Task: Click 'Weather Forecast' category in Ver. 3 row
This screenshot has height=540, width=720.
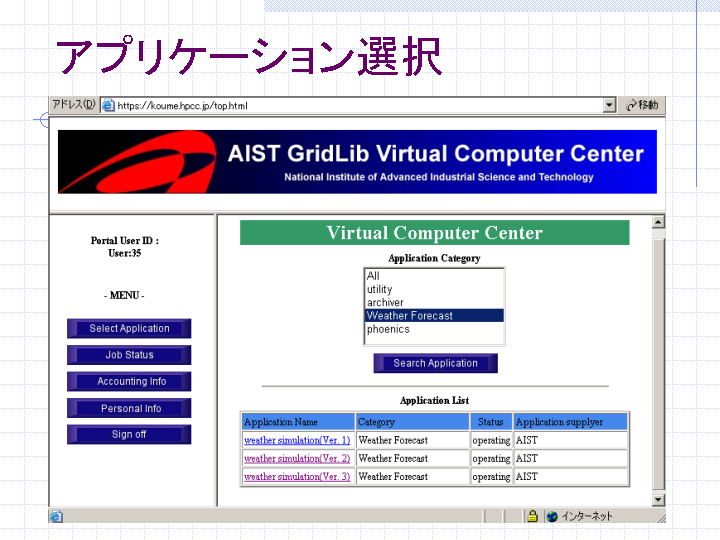Action: pos(393,477)
